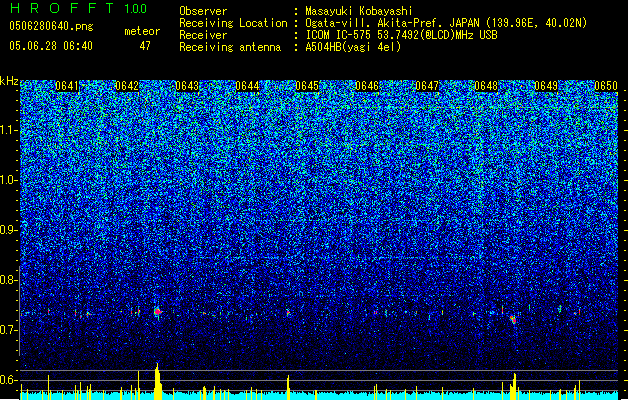Click the 0.7 frequency axis label

tap(9, 330)
